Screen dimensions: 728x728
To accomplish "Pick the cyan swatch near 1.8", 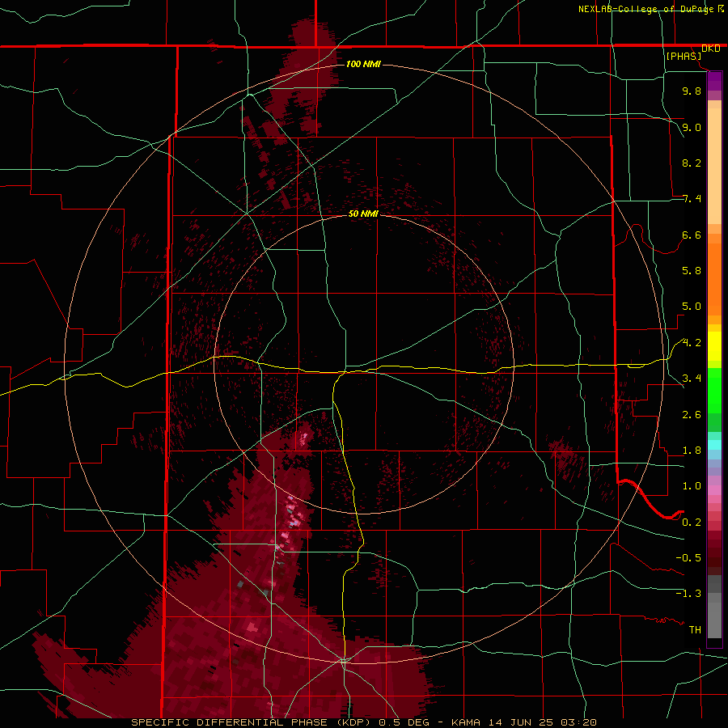I will 714,445.
